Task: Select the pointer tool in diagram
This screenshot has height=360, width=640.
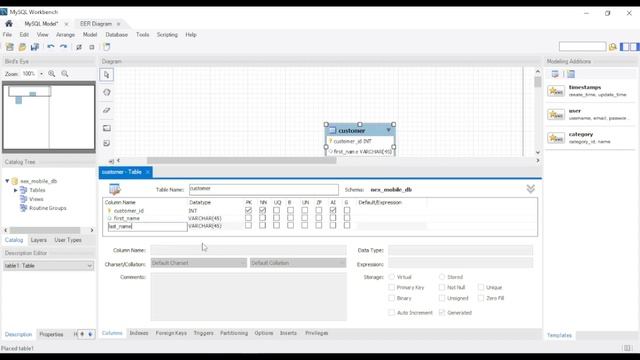Action: pos(107,75)
